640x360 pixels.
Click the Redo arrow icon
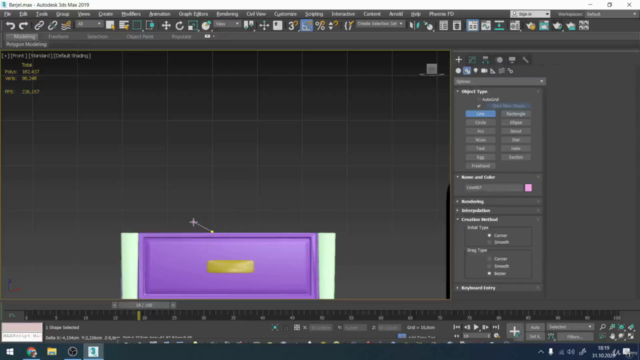coord(24,26)
